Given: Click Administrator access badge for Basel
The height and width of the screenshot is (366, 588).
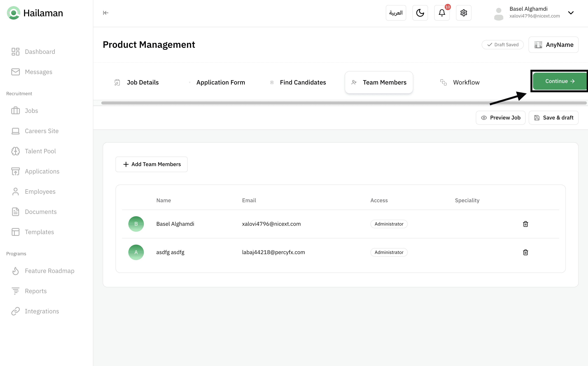Looking at the screenshot, I should click(389, 224).
